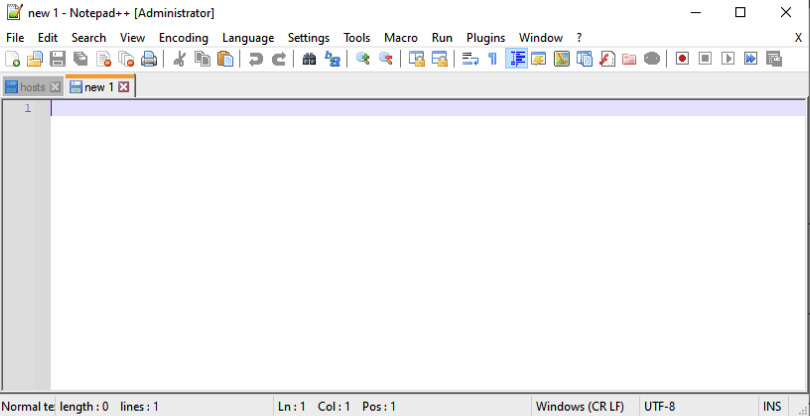Toggle the Document Map panel icon
The height and width of the screenshot is (416, 810).
[562, 59]
